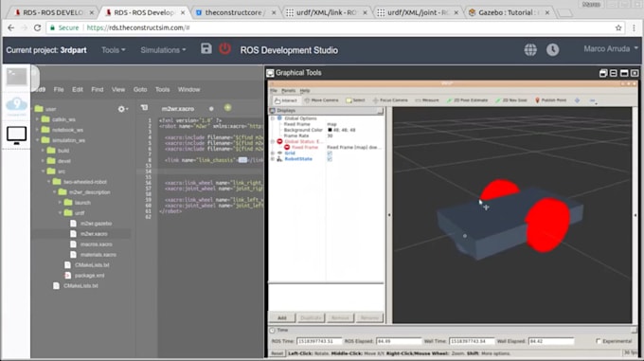Image resolution: width=644 pixels, height=361 pixels.
Task: Expand the RobotState tree item
Action: pyautogui.click(x=273, y=159)
